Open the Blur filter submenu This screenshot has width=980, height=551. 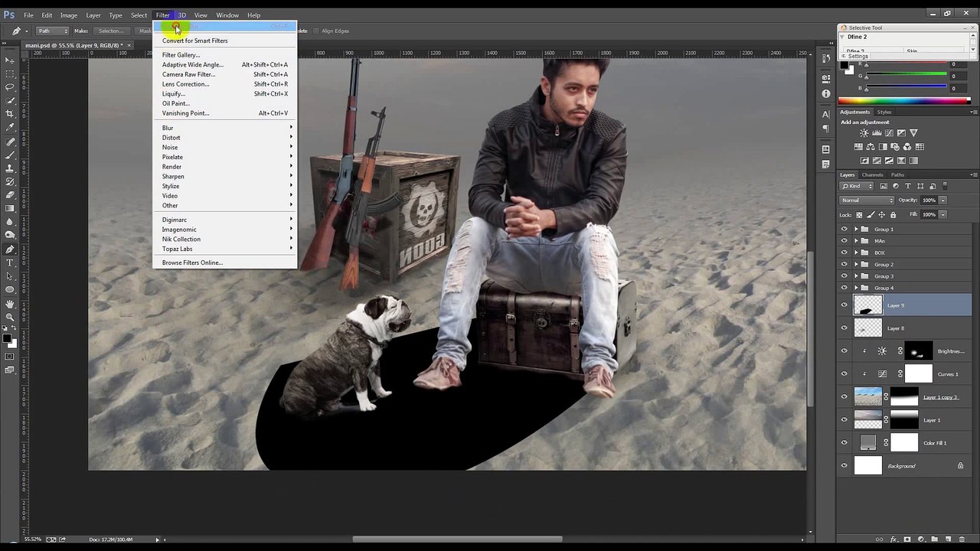pos(225,128)
